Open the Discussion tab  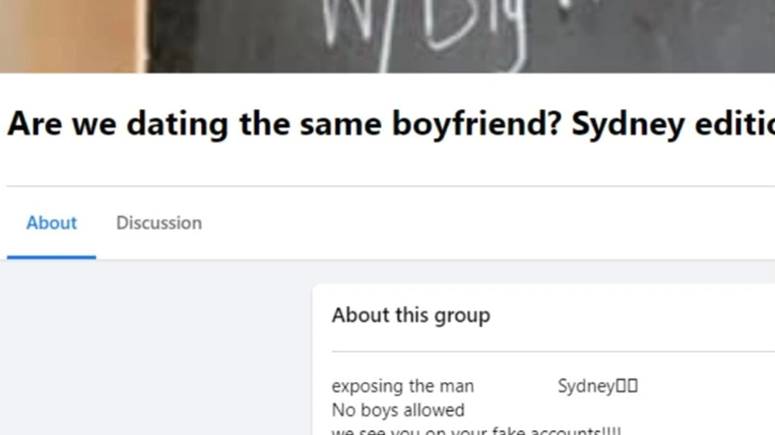tap(159, 223)
